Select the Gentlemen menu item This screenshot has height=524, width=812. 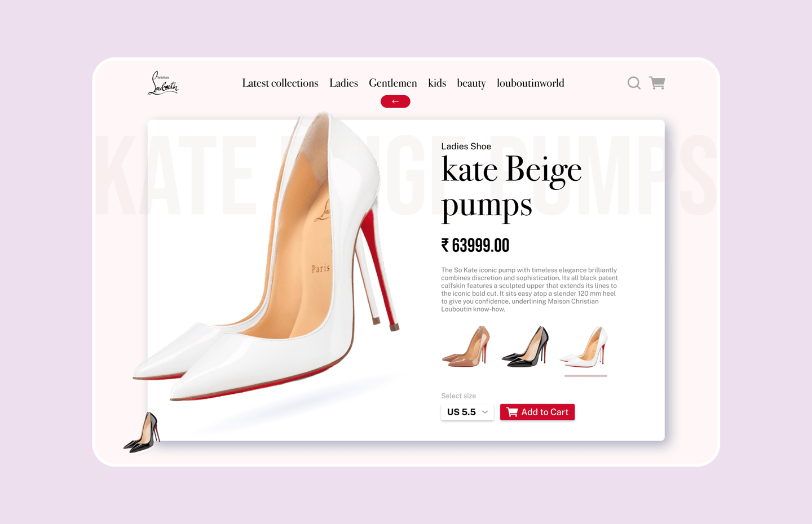pos(393,83)
